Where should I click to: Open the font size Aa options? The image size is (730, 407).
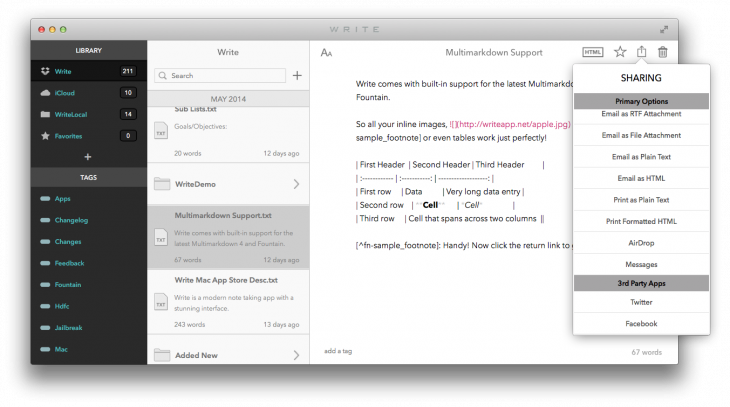click(x=326, y=53)
